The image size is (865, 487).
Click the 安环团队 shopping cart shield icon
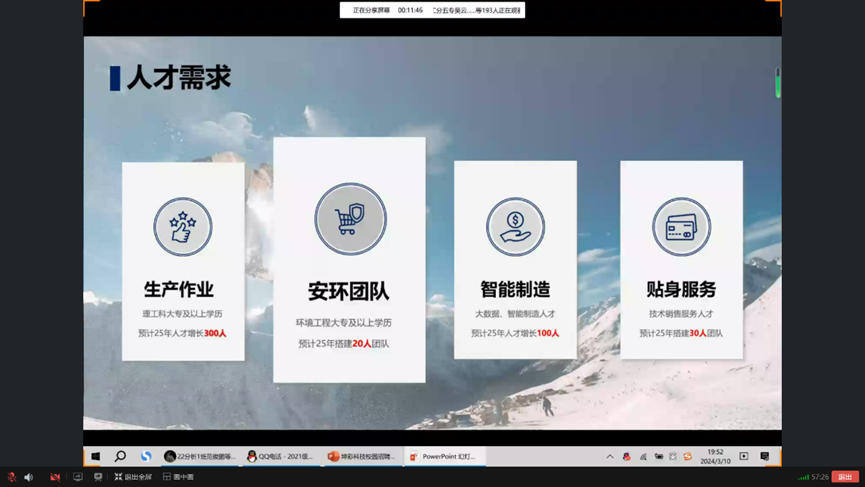350,219
